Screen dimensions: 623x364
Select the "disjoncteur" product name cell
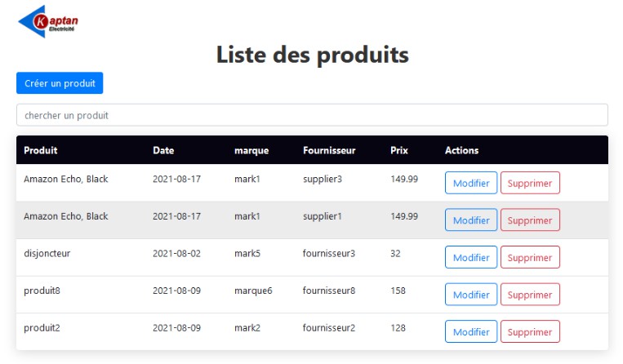click(x=47, y=253)
